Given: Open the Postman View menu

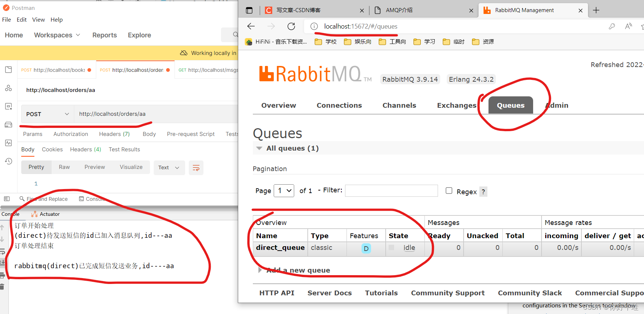Looking at the screenshot, I should 38,20.
